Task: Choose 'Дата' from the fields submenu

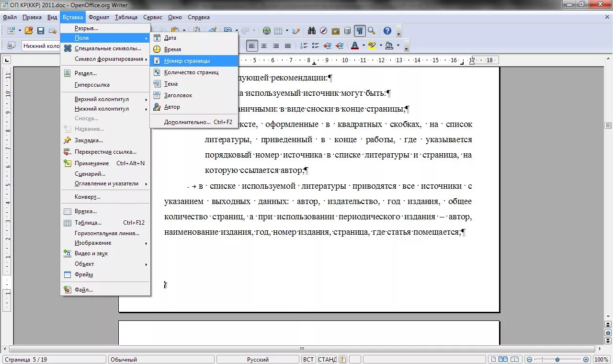Action: tap(194, 38)
